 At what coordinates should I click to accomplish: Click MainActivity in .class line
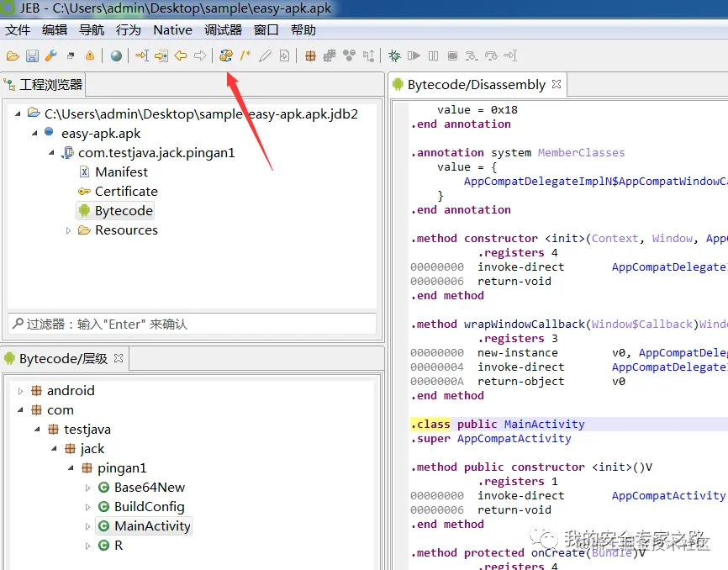544,425
